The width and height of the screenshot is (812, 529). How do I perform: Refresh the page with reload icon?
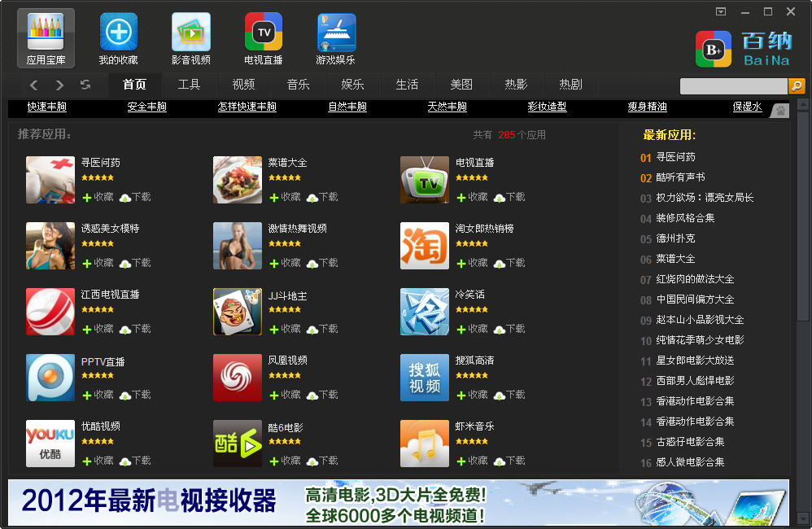[x=85, y=85]
